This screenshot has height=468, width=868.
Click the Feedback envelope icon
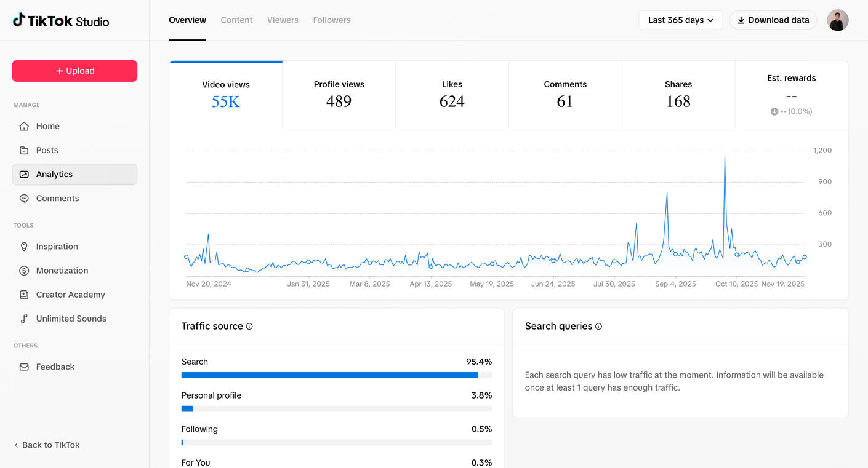pos(24,367)
